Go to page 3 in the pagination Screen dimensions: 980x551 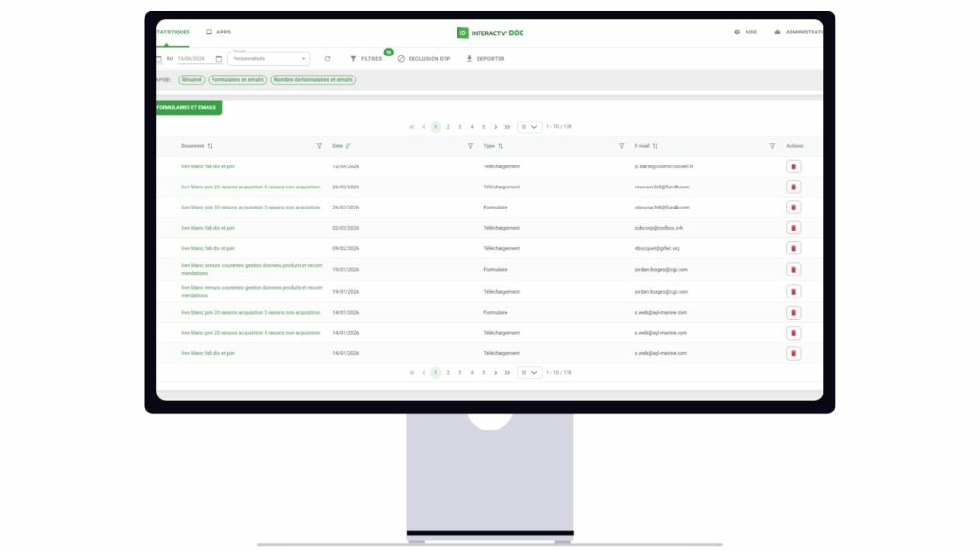click(x=460, y=125)
